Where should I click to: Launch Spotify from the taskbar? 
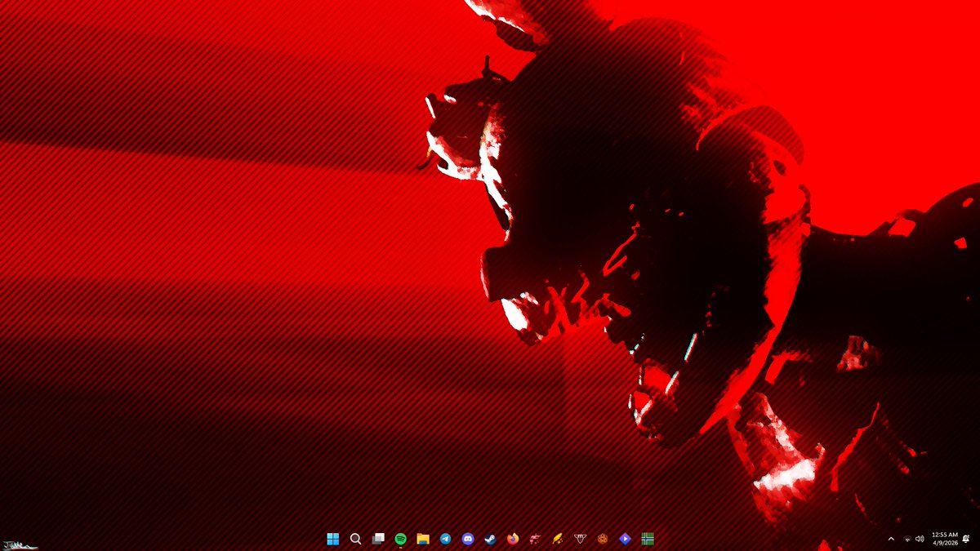tap(400, 539)
